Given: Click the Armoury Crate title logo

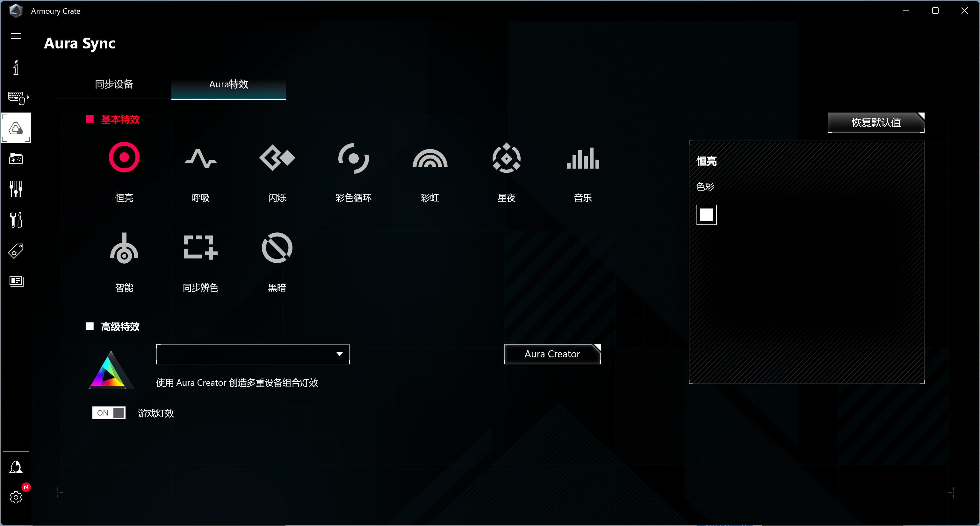Looking at the screenshot, I should pos(16,11).
